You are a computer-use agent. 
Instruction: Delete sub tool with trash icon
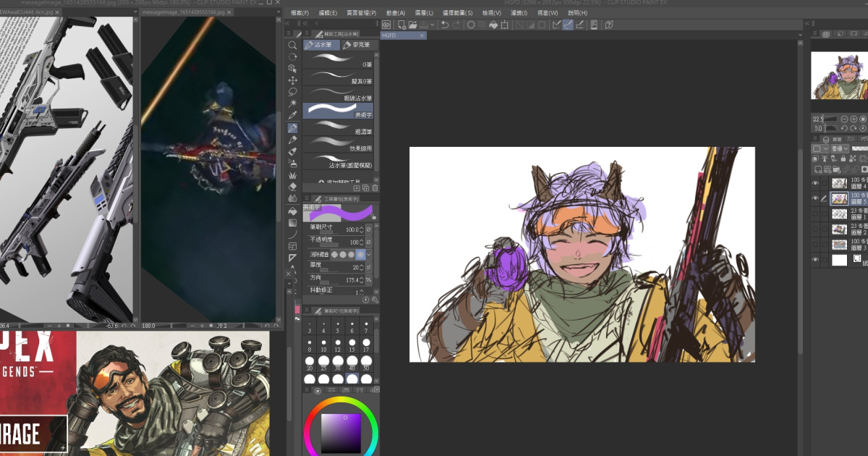point(375,188)
